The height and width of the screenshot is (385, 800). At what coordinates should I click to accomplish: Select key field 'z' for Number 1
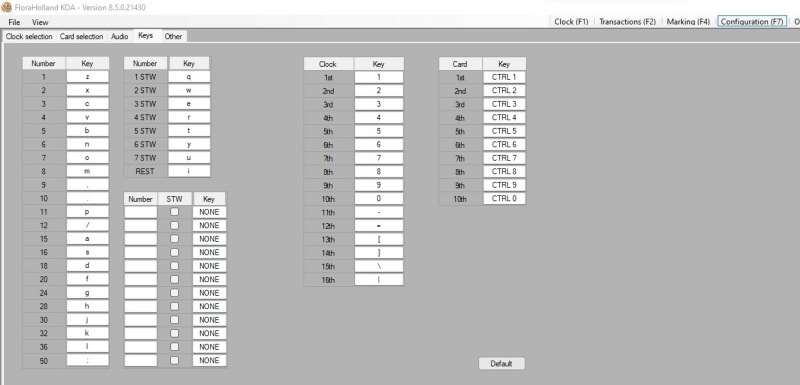87,76
